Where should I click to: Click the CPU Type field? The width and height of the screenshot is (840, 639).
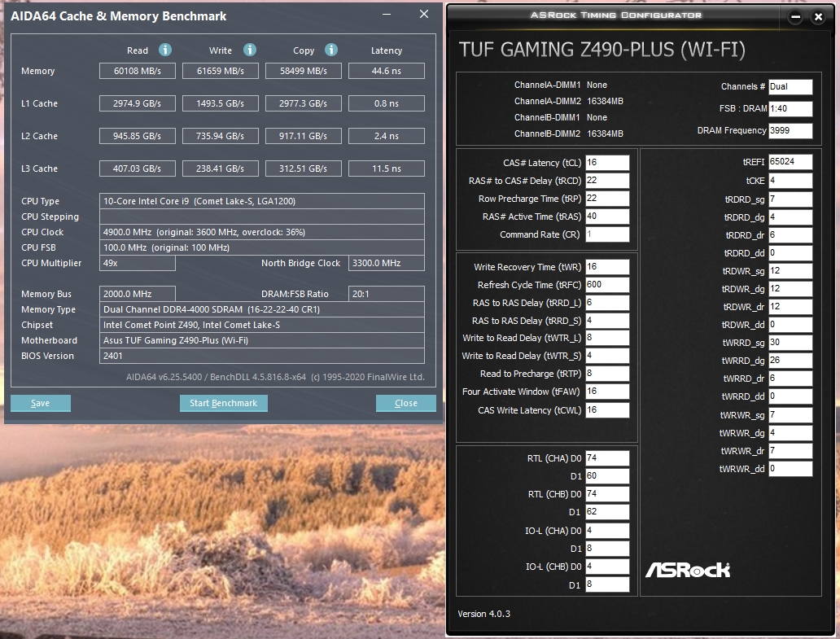coord(262,201)
